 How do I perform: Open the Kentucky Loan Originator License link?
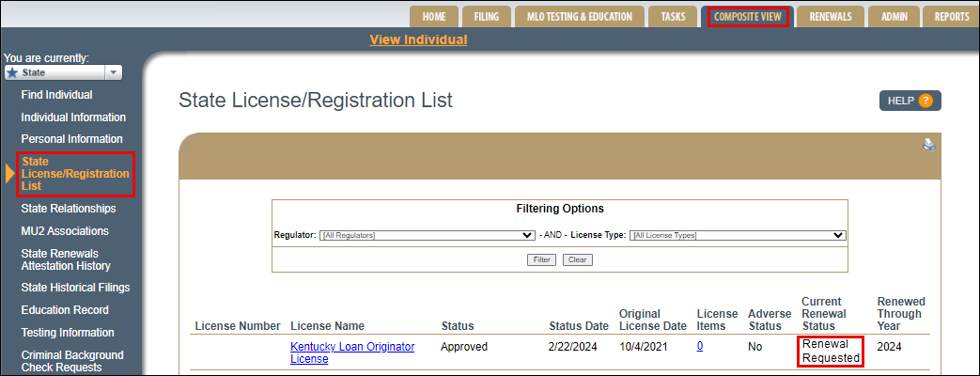click(352, 352)
